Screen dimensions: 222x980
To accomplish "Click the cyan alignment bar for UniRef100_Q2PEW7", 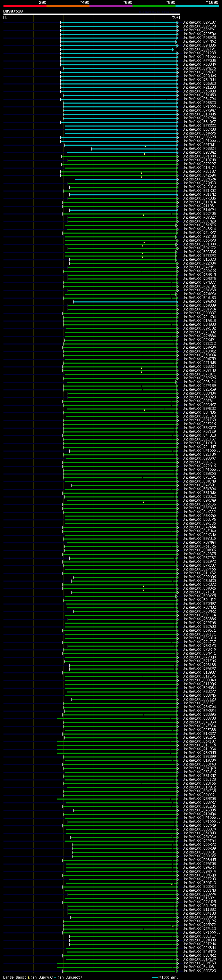I will coord(119,23).
